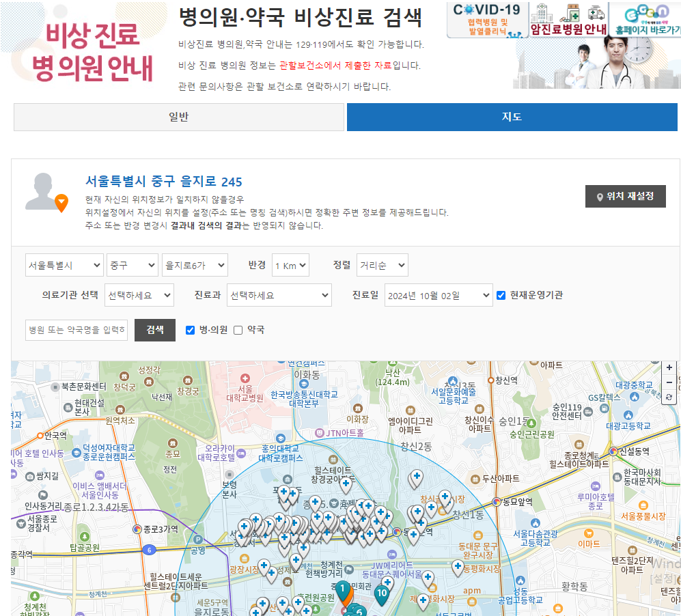Click the 종로3가역 subway station icon
This screenshot has height=616, width=681.
click(137, 529)
